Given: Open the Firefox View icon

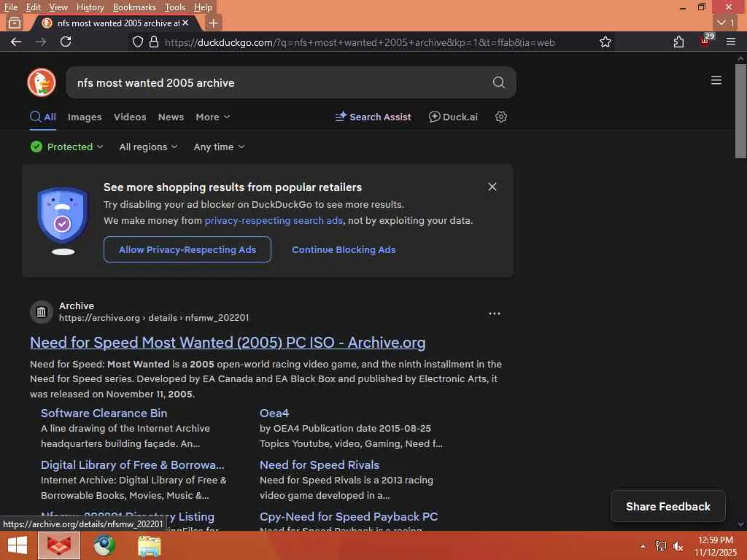Looking at the screenshot, I should tap(15, 23).
